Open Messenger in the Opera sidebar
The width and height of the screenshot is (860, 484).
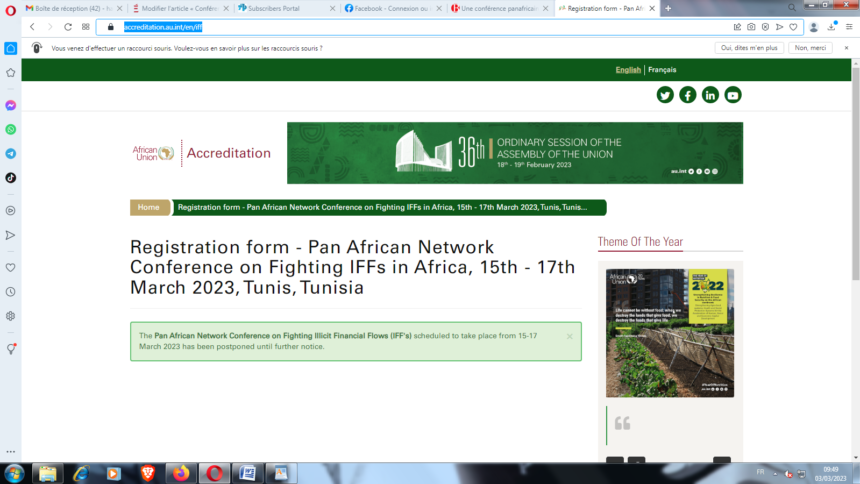tap(10, 105)
